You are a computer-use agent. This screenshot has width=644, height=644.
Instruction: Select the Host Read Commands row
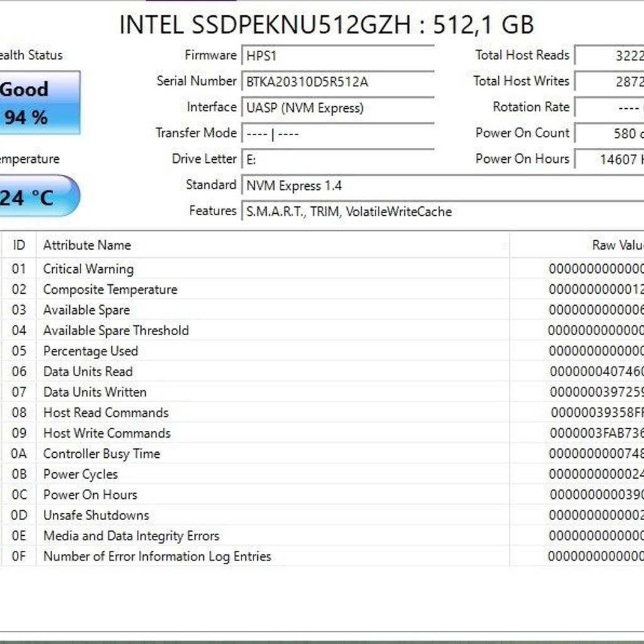point(322,413)
